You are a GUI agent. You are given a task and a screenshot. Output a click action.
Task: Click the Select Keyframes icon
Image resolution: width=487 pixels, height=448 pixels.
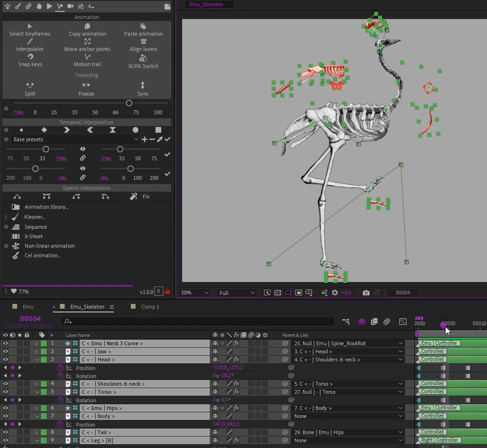[30, 26]
